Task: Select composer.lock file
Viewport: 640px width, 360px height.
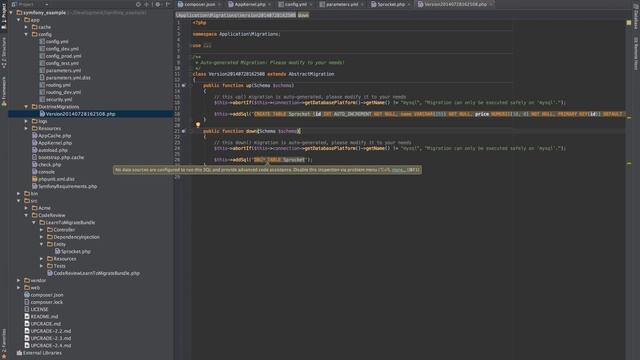Action: point(43,302)
